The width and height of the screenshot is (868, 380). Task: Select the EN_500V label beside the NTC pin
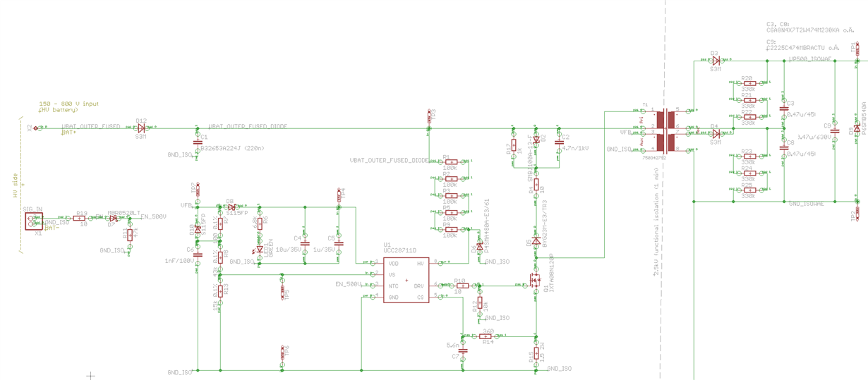pos(349,284)
